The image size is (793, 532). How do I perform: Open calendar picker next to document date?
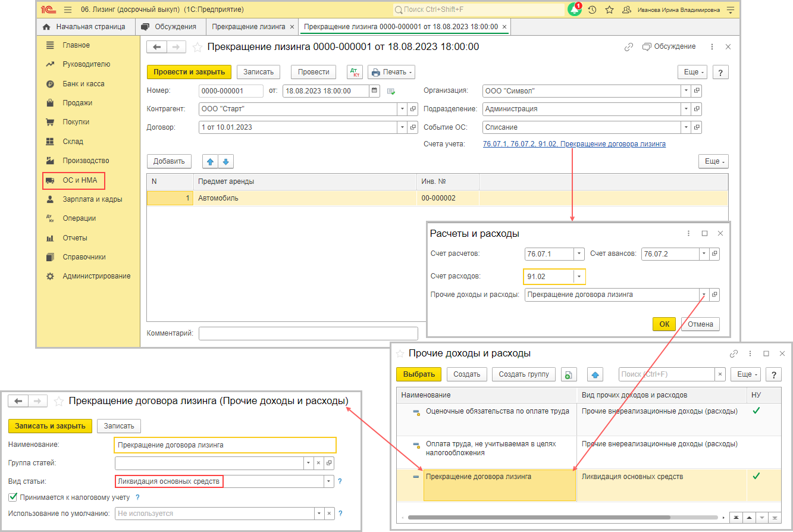(x=374, y=91)
